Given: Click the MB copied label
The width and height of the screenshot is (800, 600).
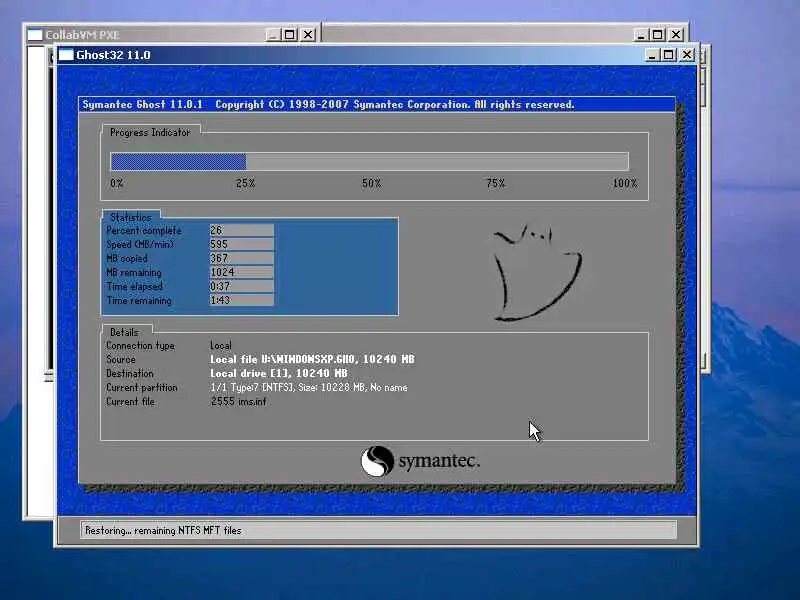Looking at the screenshot, I should 127,259.
